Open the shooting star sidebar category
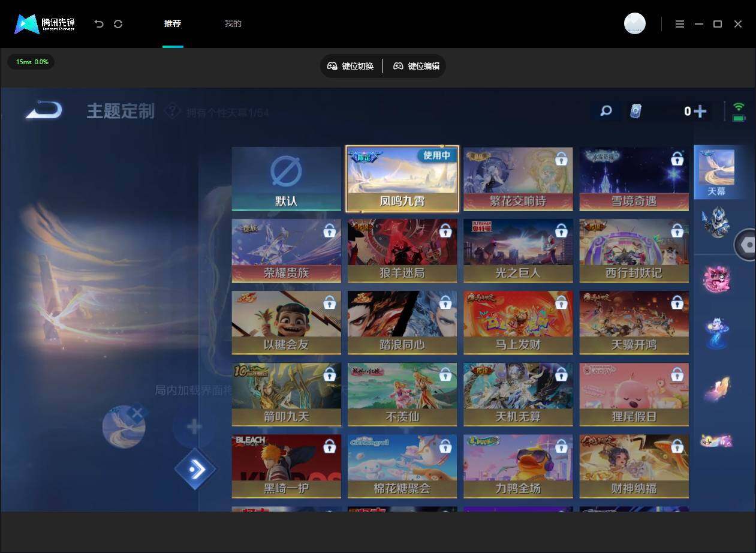 pos(717,388)
